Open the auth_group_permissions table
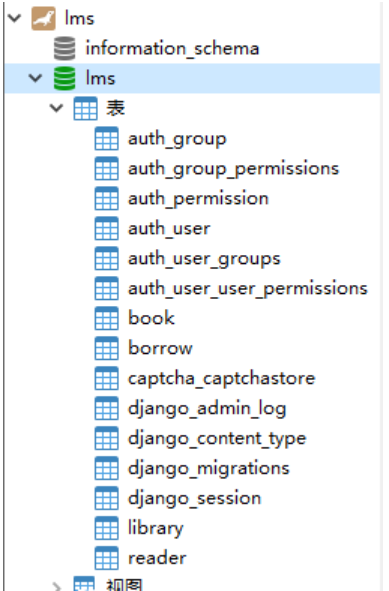 (233, 169)
